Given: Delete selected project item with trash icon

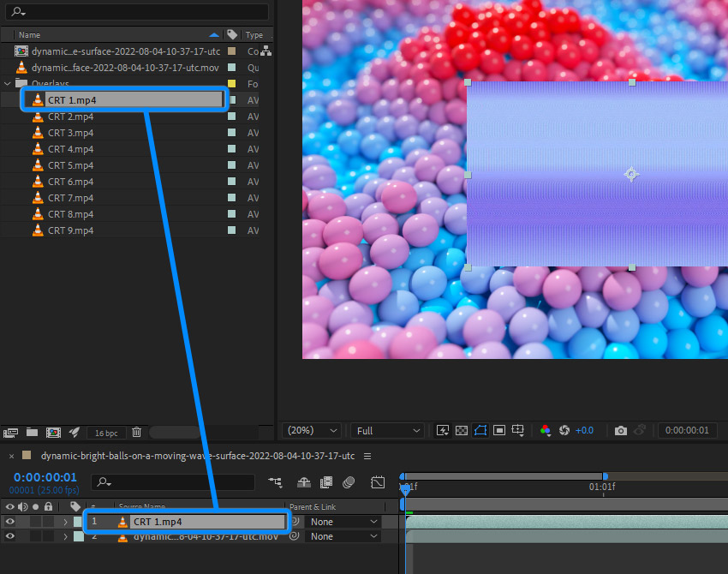Looking at the screenshot, I should 136,433.
